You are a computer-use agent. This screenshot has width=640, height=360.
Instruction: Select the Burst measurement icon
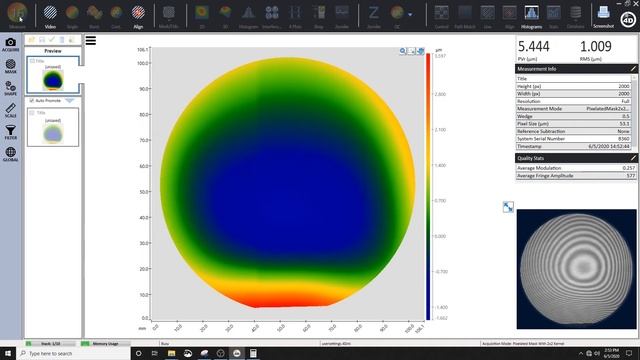pos(94,16)
